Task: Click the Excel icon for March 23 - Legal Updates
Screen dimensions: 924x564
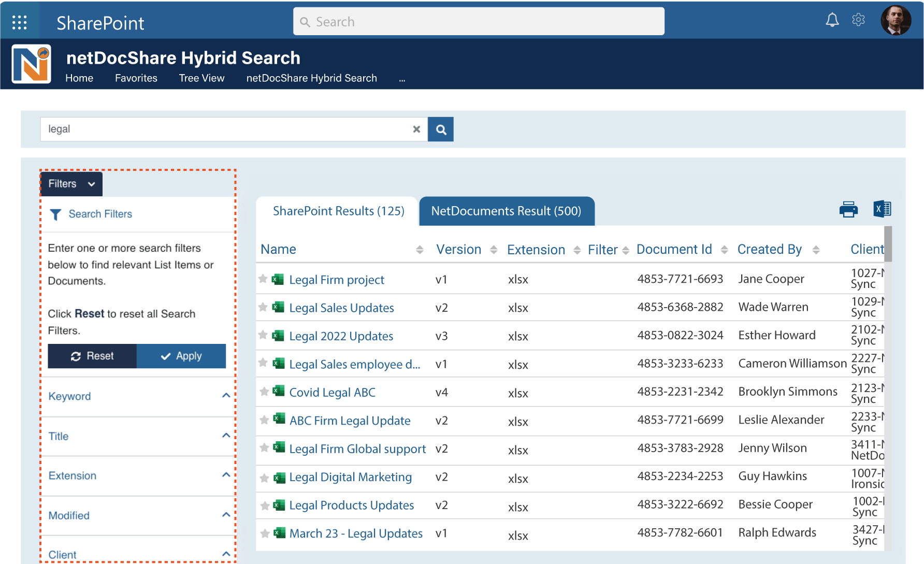Action: tap(280, 532)
